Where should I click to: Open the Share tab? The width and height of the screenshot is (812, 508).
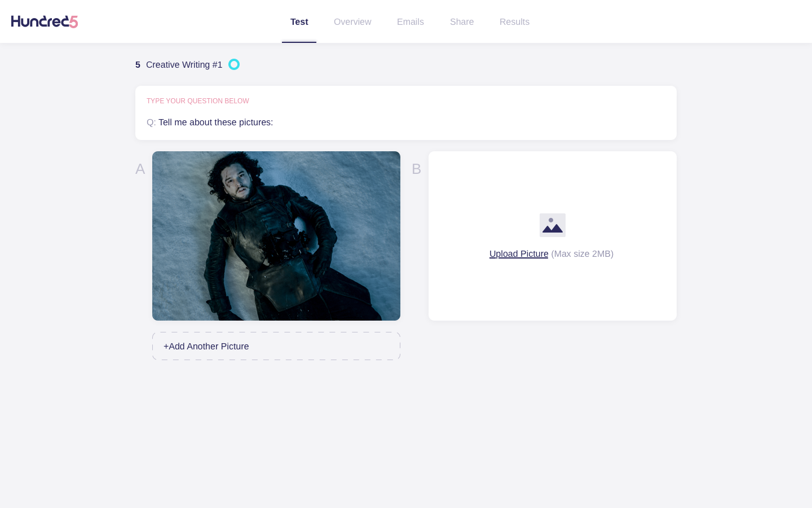point(462,22)
